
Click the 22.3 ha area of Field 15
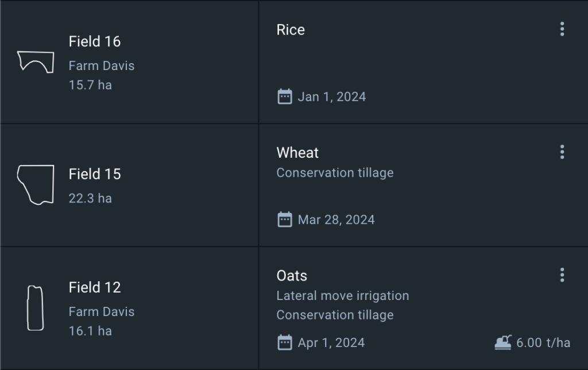click(90, 198)
